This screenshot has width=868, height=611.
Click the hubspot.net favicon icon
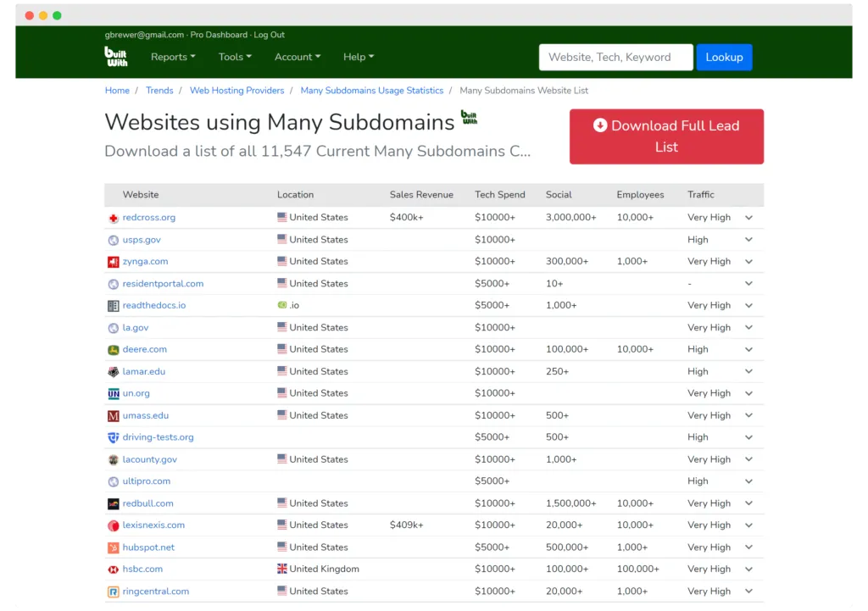114,548
